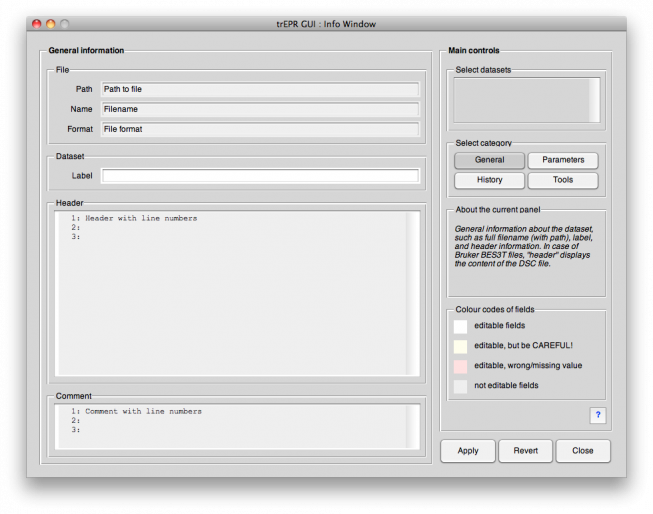Open help with the question mark button
The height and width of the screenshot is (514, 653).
pyautogui.click(x=598, y=415)
